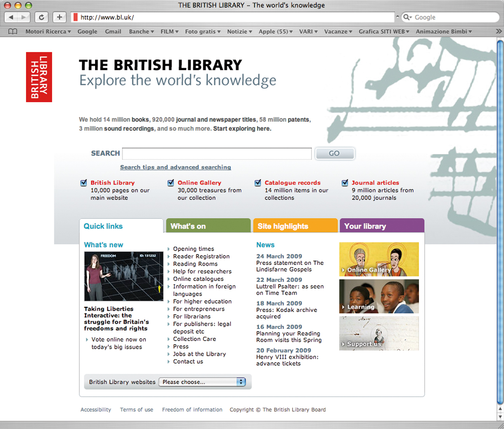Screen dimensions: 504x429
Task: Open the Online catalogues link
Action: (x=198, y=279)
